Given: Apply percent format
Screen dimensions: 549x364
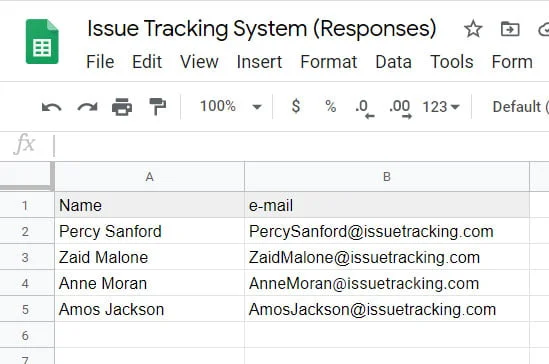Looking at the screenshot, I should [331, 106].
